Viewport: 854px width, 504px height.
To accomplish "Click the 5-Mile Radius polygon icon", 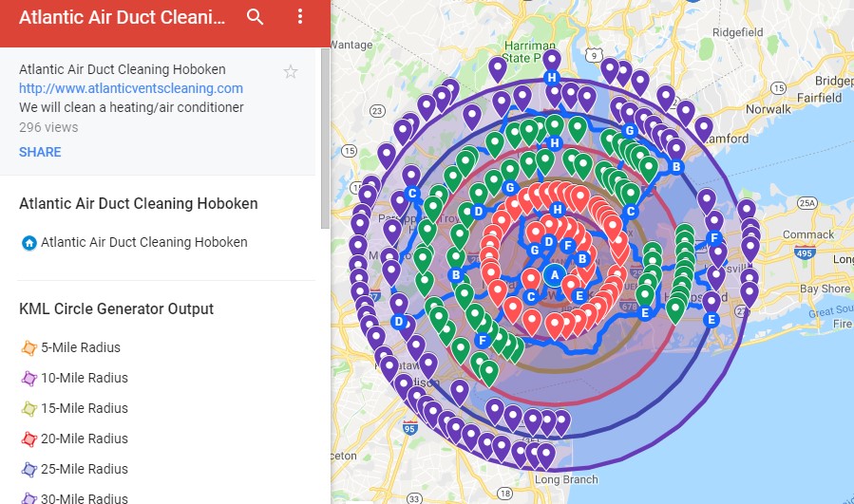I will point(28,347).
